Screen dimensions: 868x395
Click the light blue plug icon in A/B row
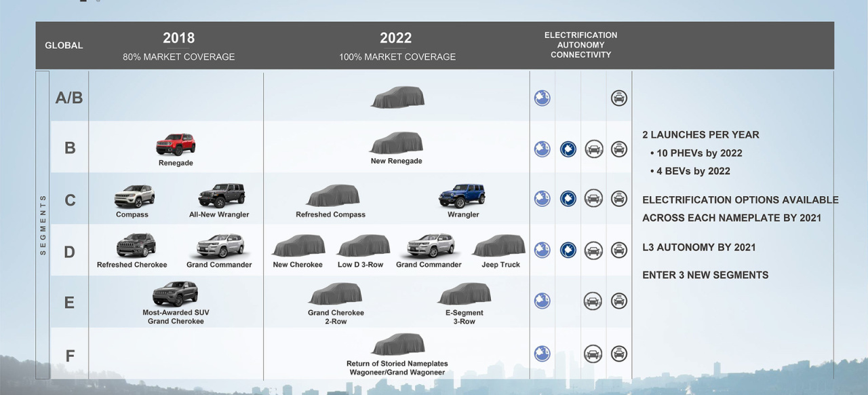point(542,98)
